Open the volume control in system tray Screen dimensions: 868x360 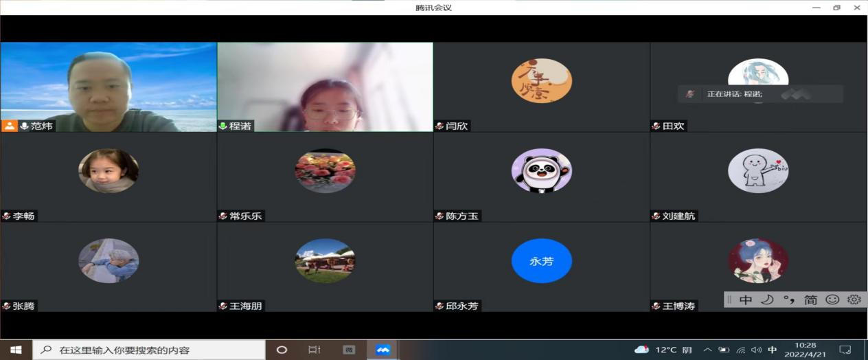click(756, 350)
